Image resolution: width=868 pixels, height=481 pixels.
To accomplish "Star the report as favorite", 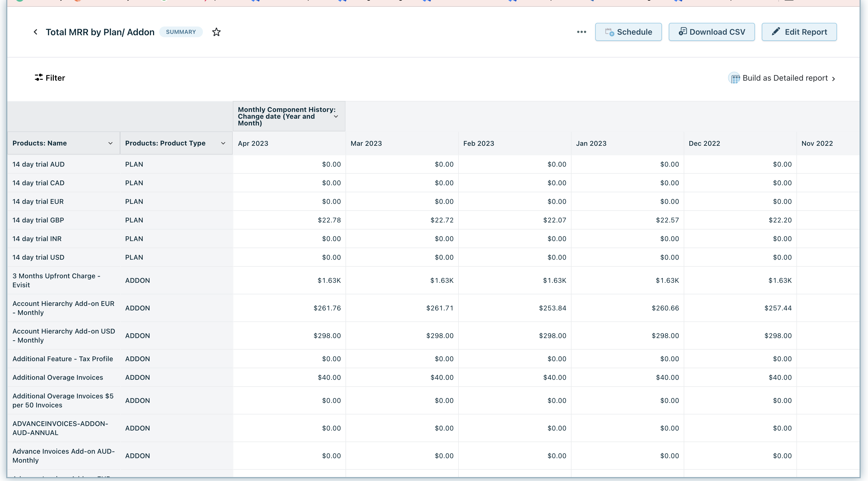I will click(216, 32).
